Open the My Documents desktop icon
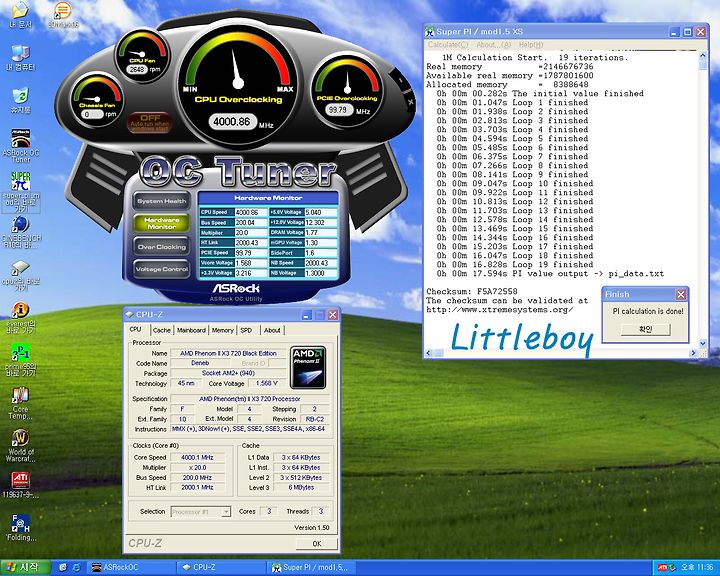 (20, 14)
